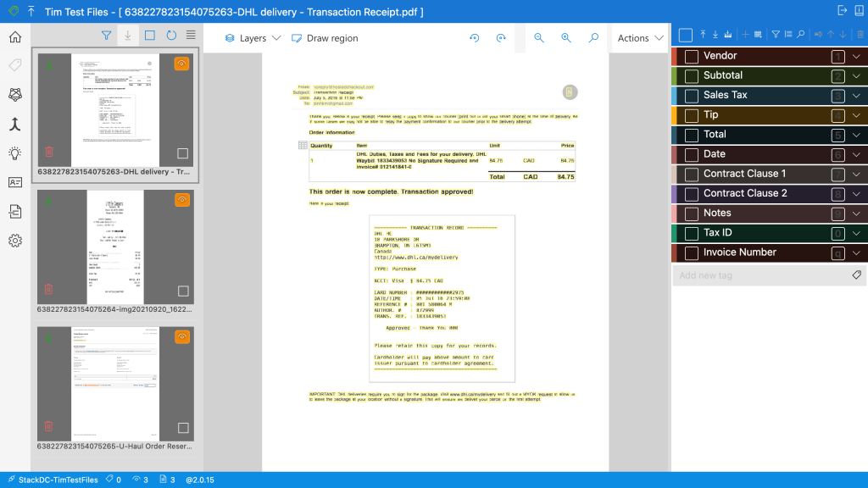868x488 pixels.
Task: Click the select-all square in the tag toolbar
Action: [x=685, y=35]
